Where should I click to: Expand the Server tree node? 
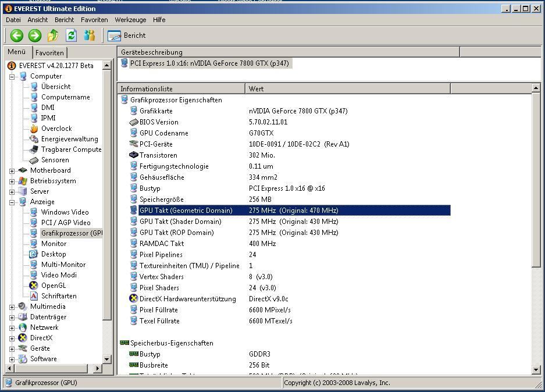coord(12,191)
